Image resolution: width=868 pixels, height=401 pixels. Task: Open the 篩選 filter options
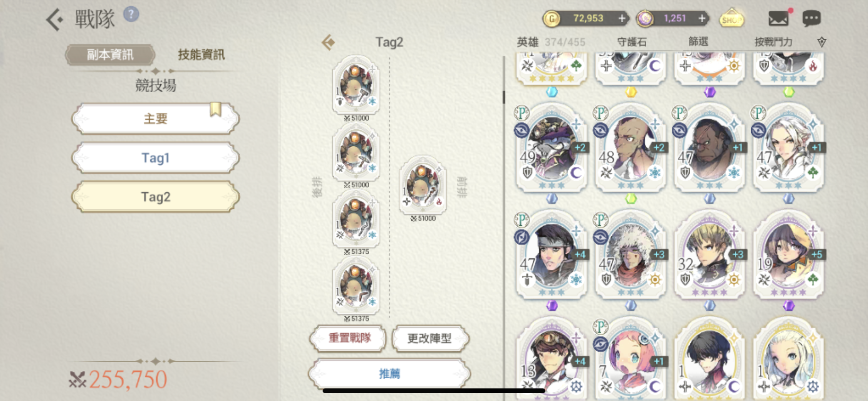click(698, 42)
